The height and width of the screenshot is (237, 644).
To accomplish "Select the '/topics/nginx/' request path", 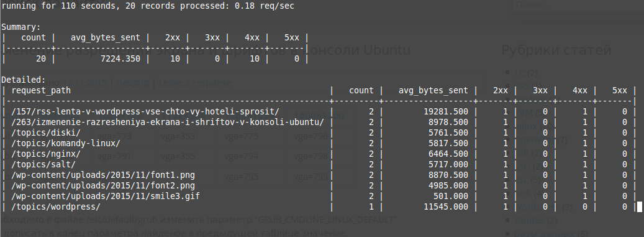I will tap(46, 154).
